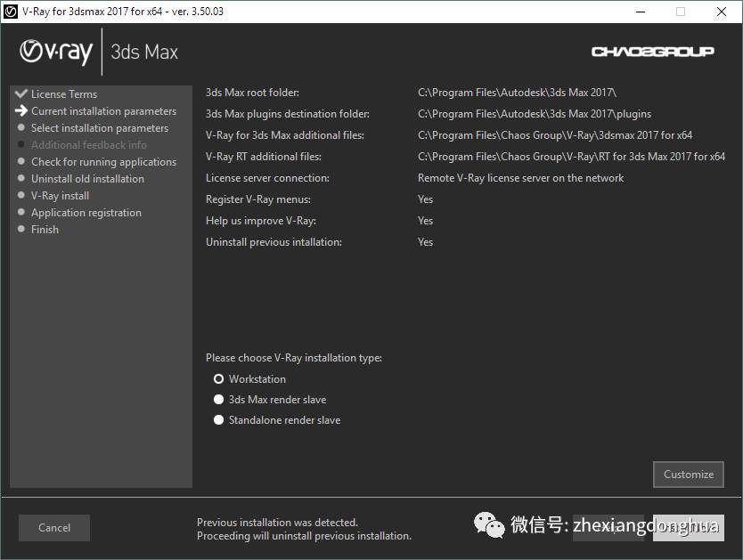The image size is (743, 560).
Task: Click the Yes value for Register V-Ray menus
Action: 426,199
